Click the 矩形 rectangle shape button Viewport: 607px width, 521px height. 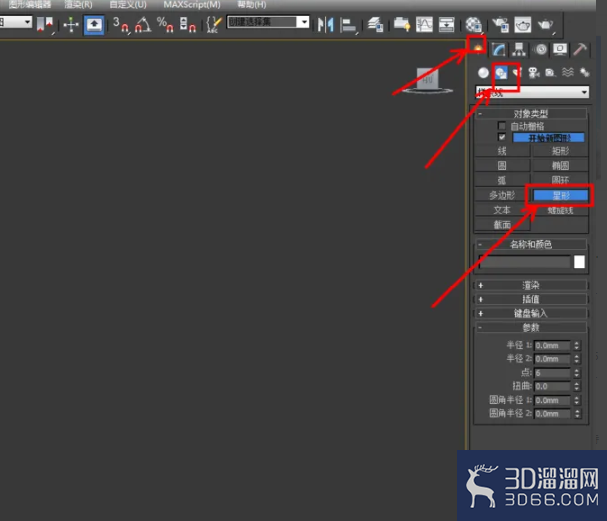560,151
